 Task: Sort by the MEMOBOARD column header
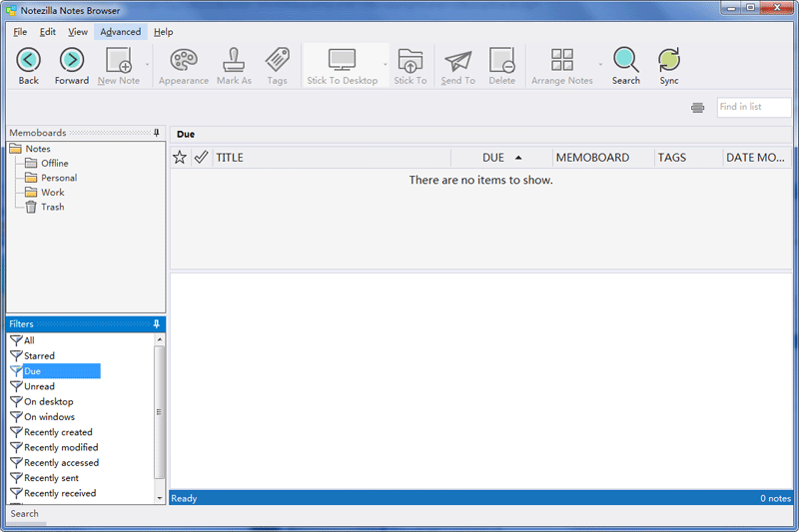tap(603, 158)
